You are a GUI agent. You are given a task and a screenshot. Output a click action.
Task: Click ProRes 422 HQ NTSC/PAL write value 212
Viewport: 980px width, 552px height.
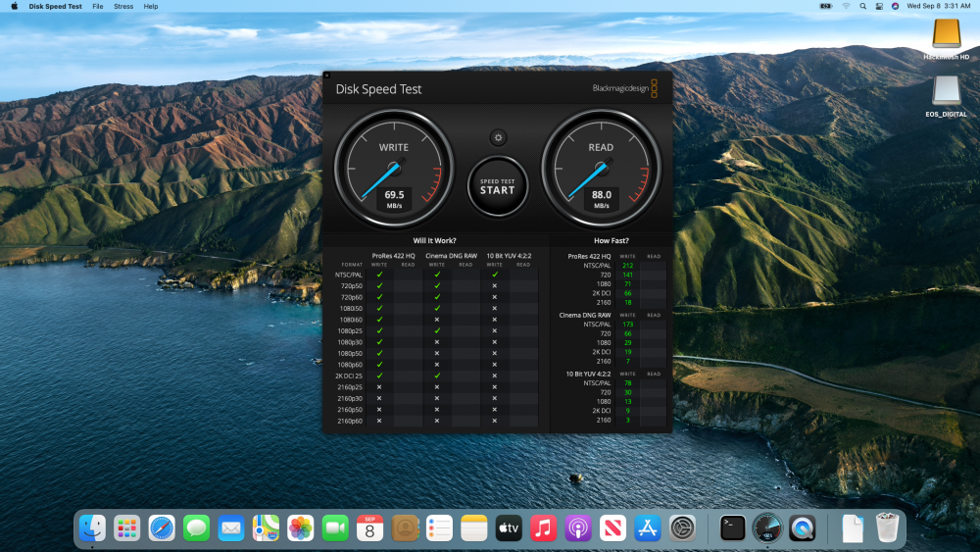pos(627,266)
